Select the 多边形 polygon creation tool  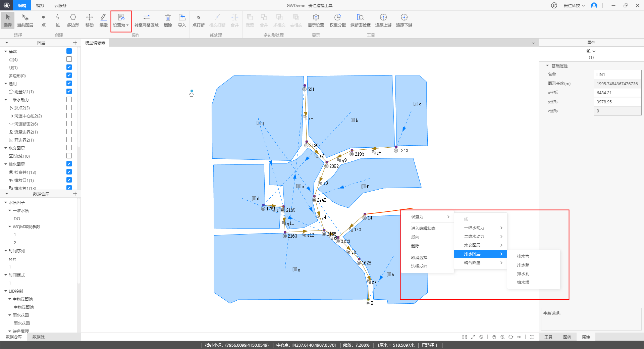[x=73, y=20]
